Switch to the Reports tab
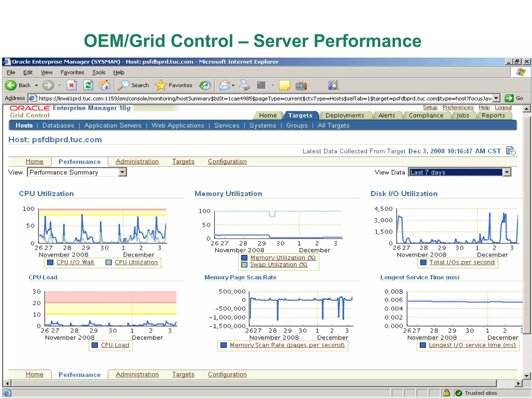 [x=493, y=115]
